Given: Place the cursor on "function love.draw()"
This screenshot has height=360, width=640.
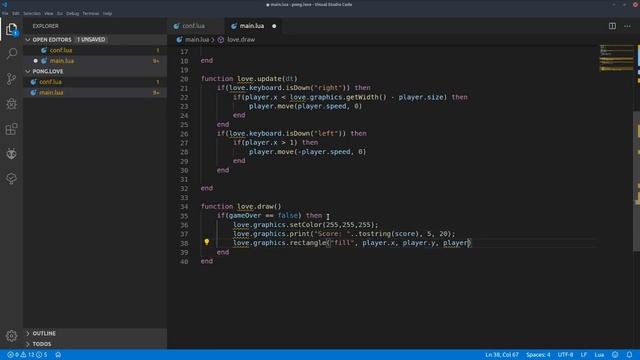Looking at the screenshot, I should [241, 207].
